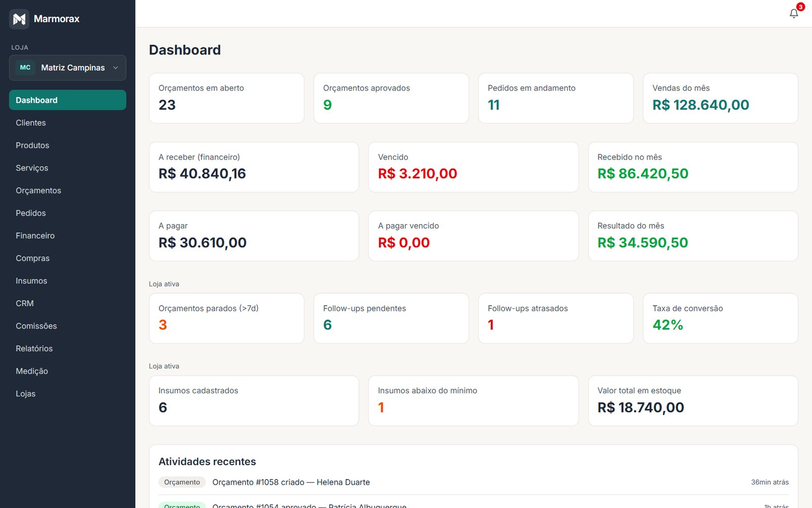812x508 pixels.
Task: Click the Follow-ups atrasados card
Action: (x=556, y=318)
